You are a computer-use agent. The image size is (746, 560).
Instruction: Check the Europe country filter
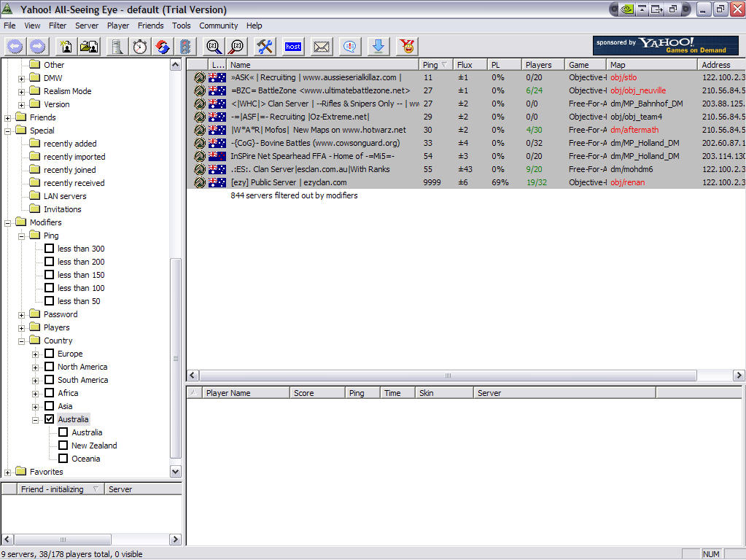pos(49,354)
